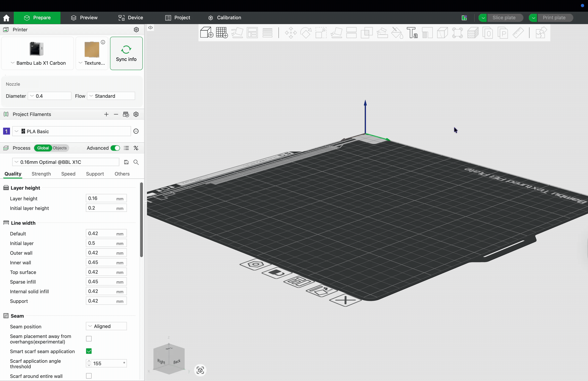Search process settings magnifier icon
The image size is (588, 381).
(136, 162)
